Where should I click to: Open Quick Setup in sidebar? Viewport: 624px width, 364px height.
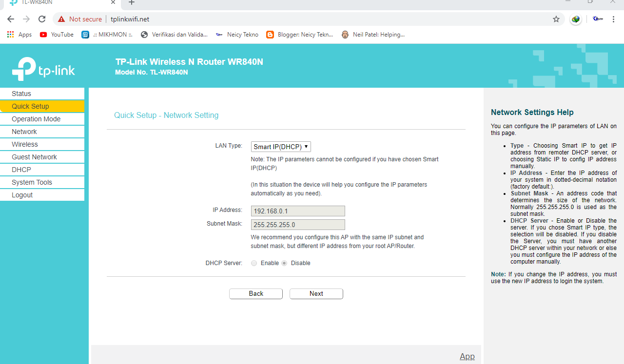click(x=42, y=106)
